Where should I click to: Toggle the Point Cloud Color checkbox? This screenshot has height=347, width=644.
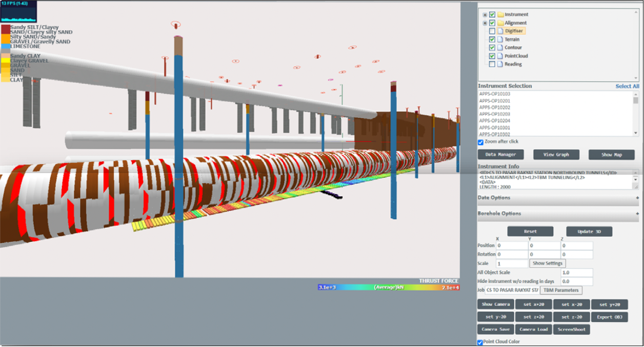click(x=480, y=342)
